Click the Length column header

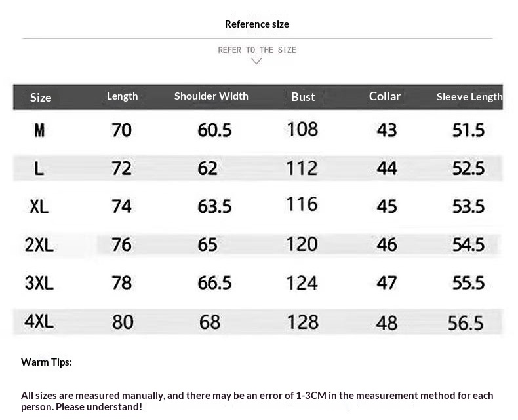(x=123, y=96)
